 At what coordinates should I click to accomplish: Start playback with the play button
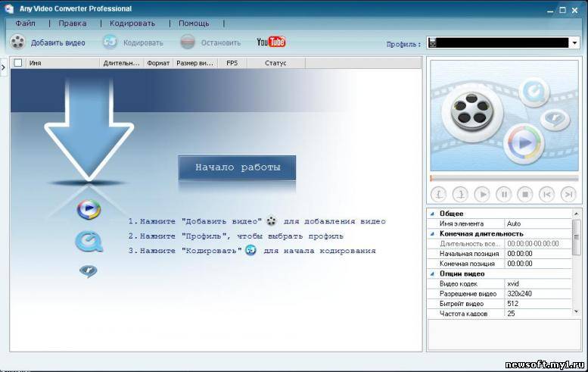coord(482,194)
